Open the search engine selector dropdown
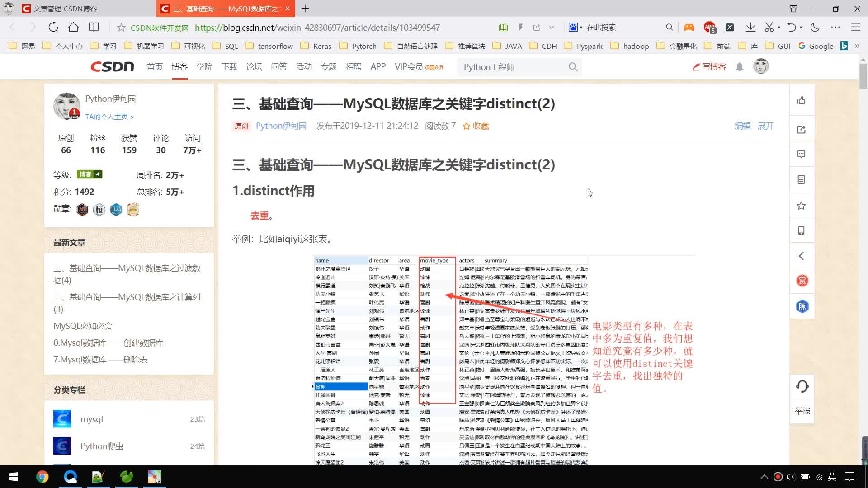This screenshot has height=488, width=868. coord(576,28)
